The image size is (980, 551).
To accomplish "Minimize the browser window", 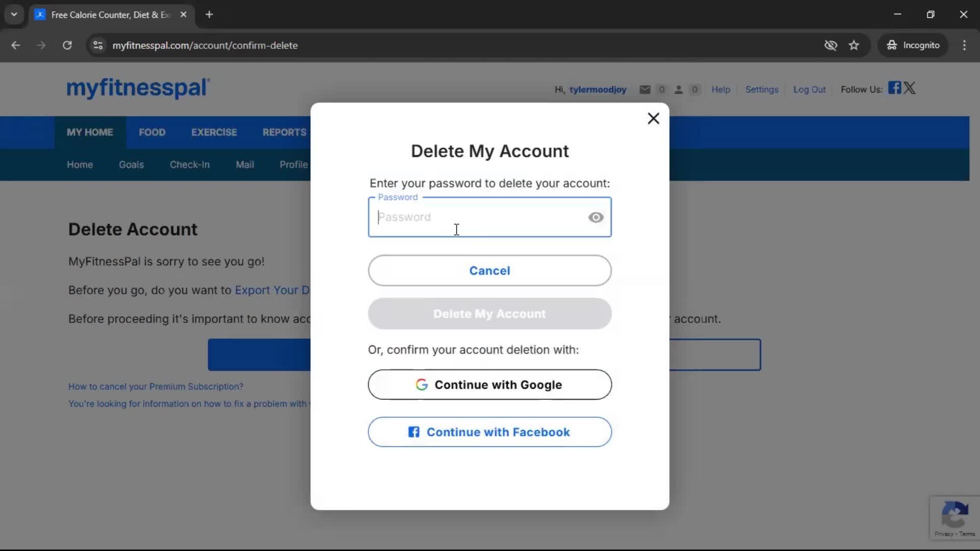I will pos(897,14).
